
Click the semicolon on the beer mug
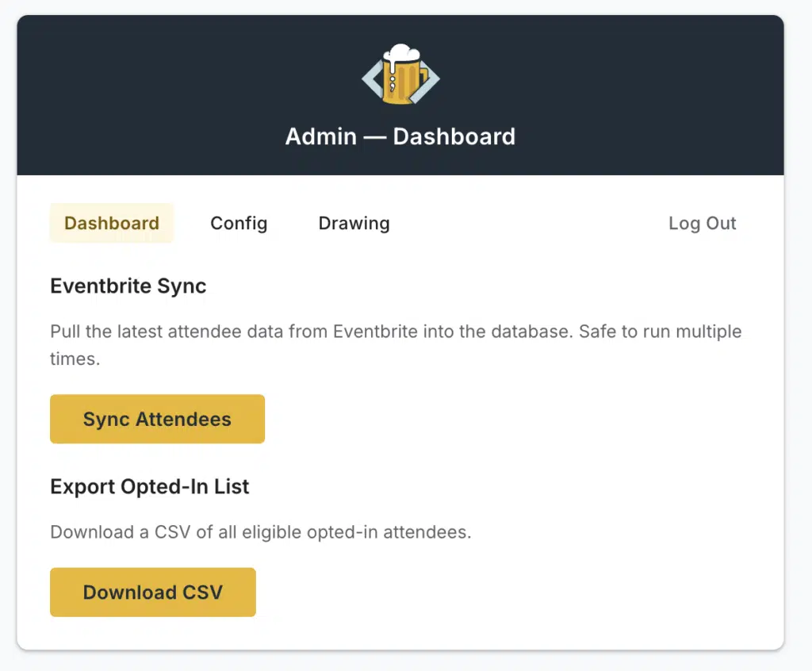tap(393, 82)
